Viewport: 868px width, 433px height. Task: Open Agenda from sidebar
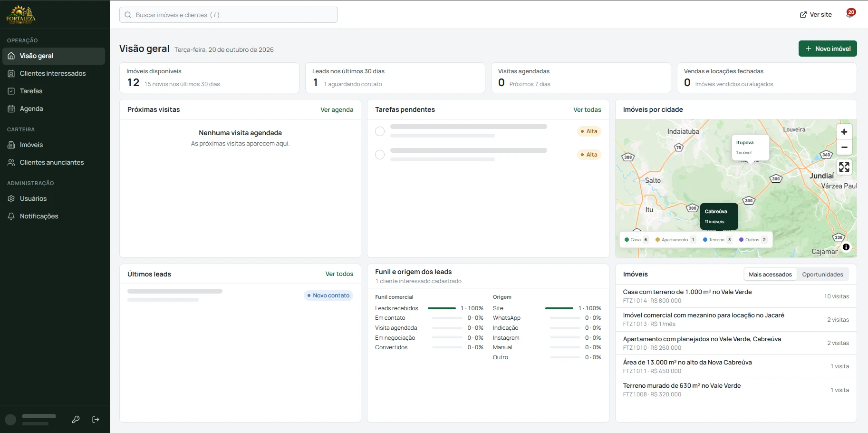pos(54,108)
